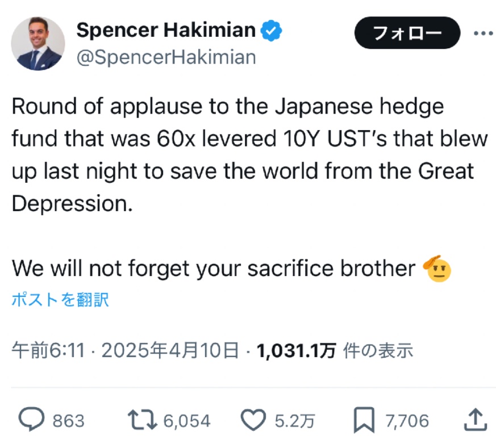The image size is (496, 448).
Task: Like the post with the heart icon
Action: coord(253,420)
